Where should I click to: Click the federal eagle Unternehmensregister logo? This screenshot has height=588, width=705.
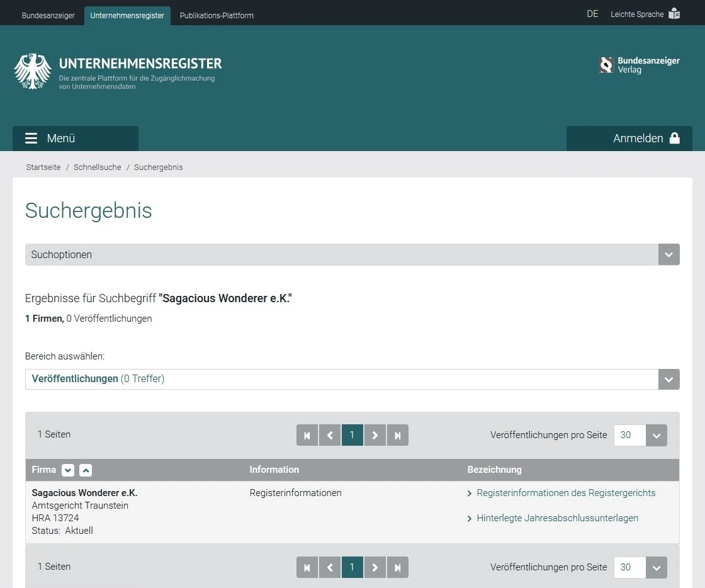33,71
